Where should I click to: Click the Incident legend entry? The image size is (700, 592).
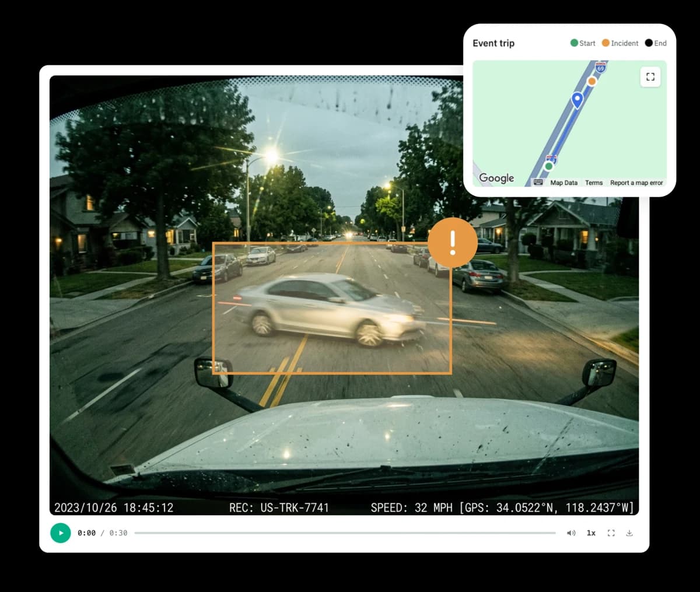click(x=620, y=43)
